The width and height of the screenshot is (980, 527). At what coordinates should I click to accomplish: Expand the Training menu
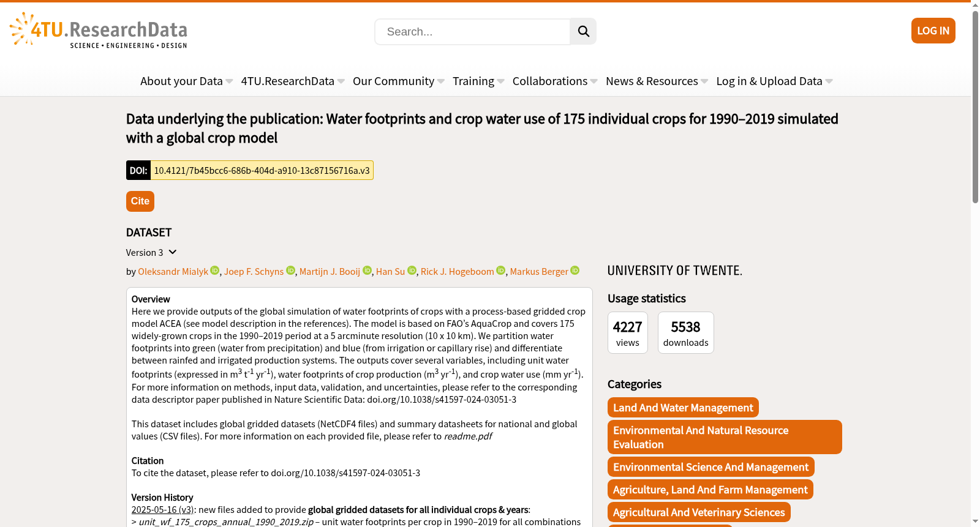[478, 81]
